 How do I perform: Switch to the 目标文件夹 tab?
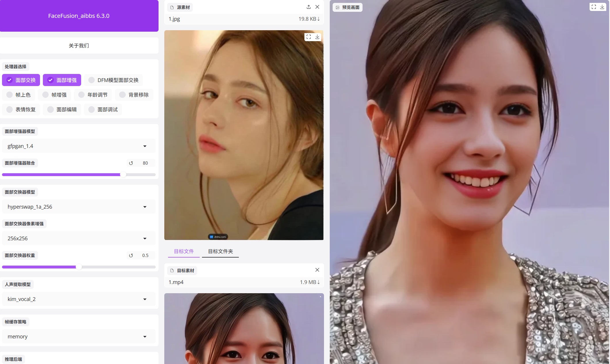[220, 251]
